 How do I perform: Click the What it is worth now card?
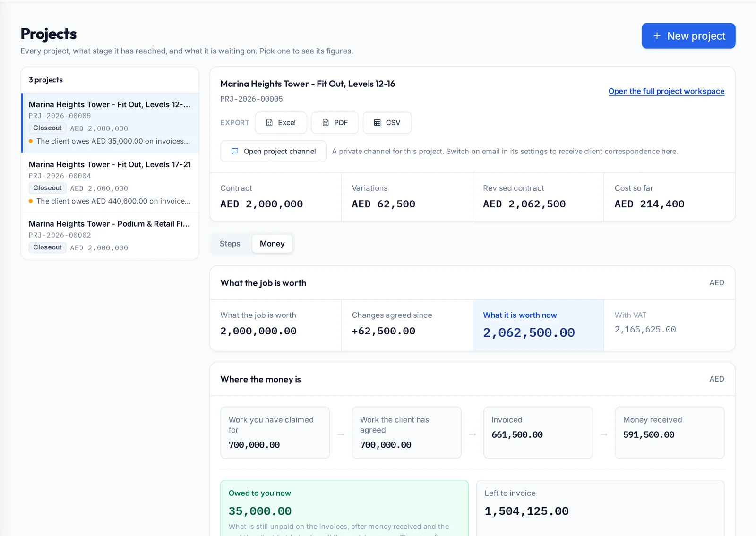click(538, 325)
